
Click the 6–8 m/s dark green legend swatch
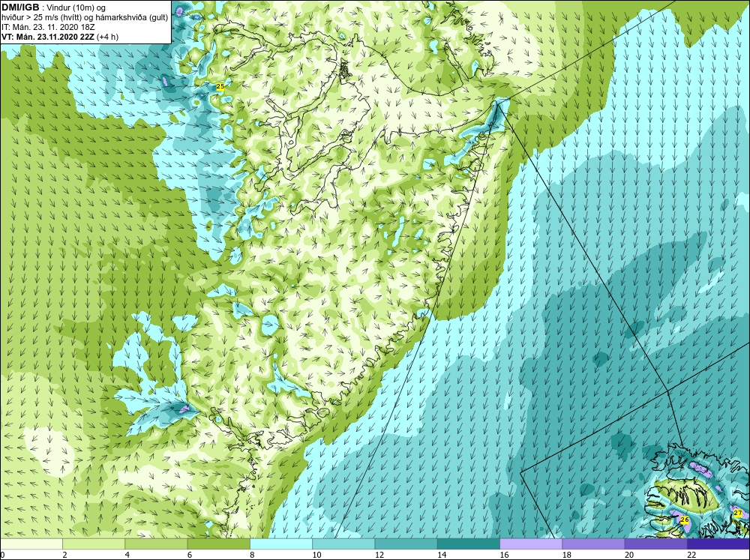[x=218, y=544]
